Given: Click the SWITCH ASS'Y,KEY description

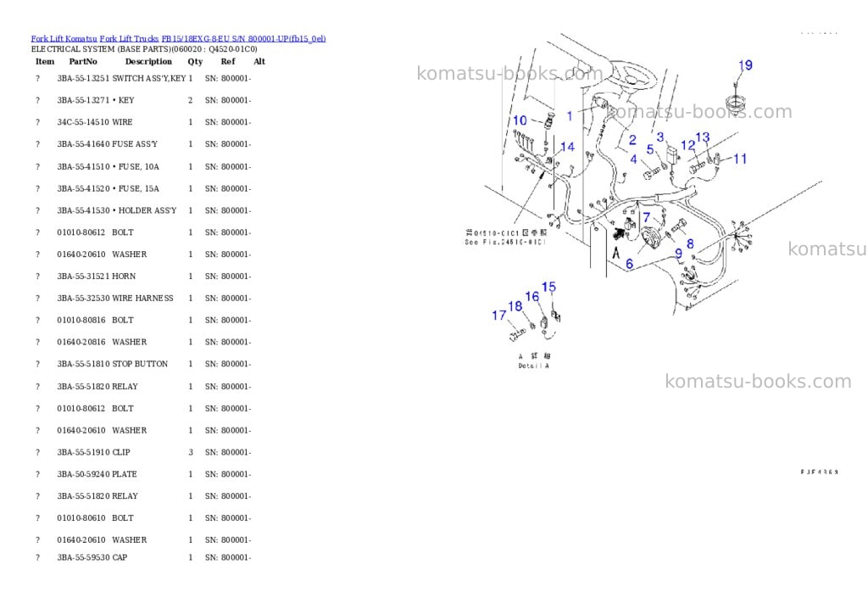Looking at the screenshot, I should [x=149, y=79].
